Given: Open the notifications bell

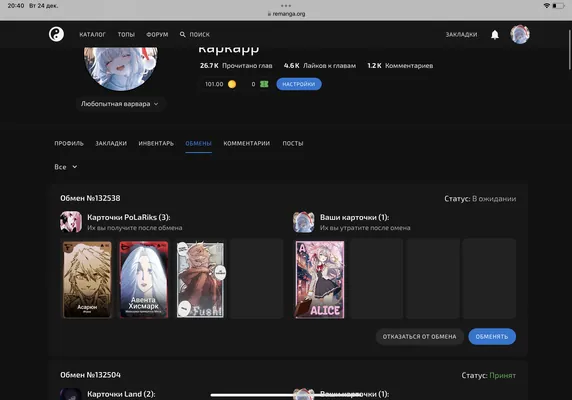Looking at the screenshot, I should point(495,35).
